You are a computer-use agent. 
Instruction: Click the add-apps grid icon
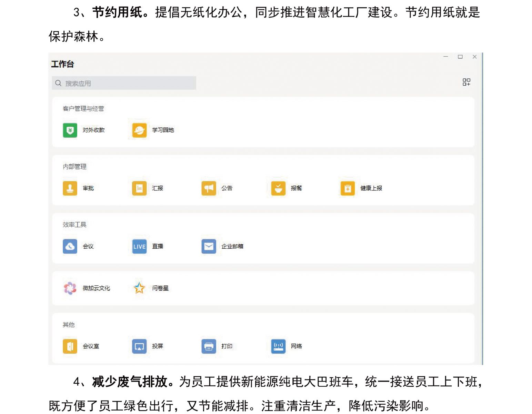coord(466,82)
